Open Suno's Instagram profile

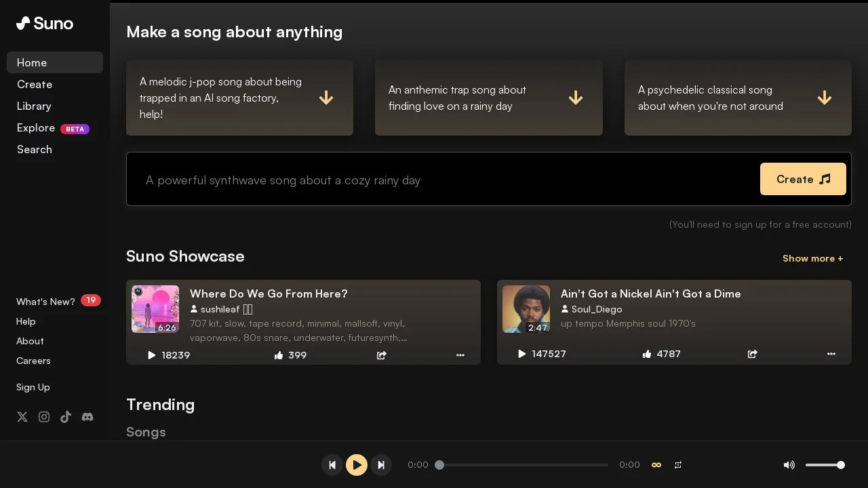click(x=44, y=417)
